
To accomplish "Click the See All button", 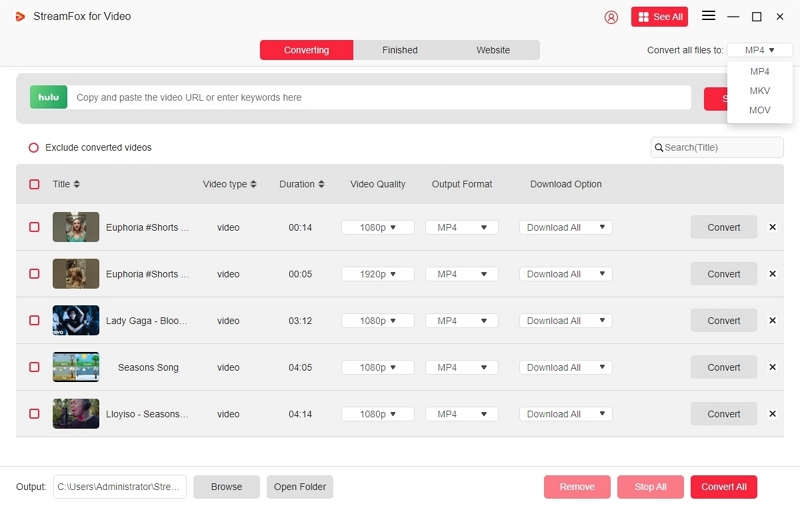I will (659, 17).
